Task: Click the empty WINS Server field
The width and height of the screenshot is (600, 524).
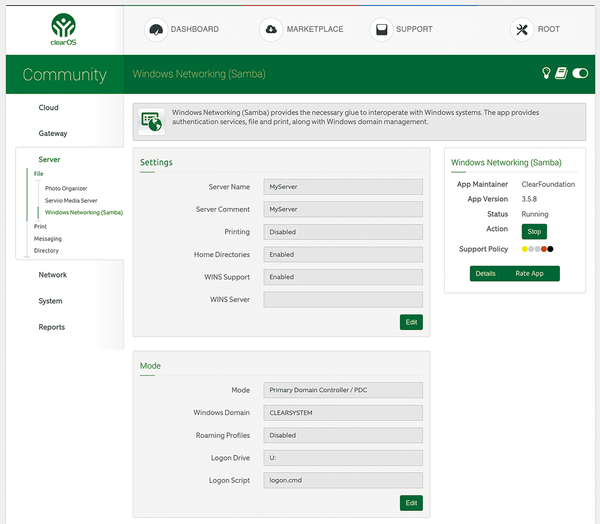Action: pos(343,300)
